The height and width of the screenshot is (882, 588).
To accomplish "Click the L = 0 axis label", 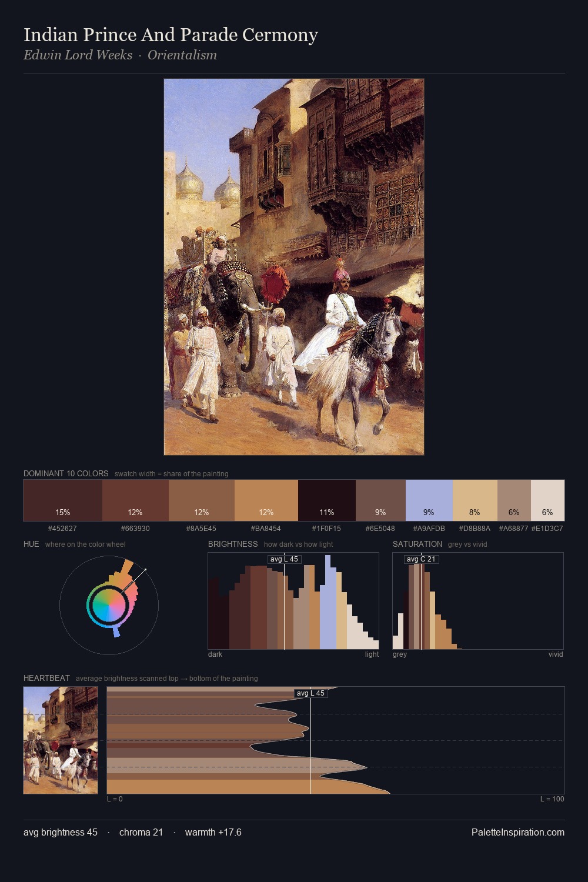I will (115, 799).
